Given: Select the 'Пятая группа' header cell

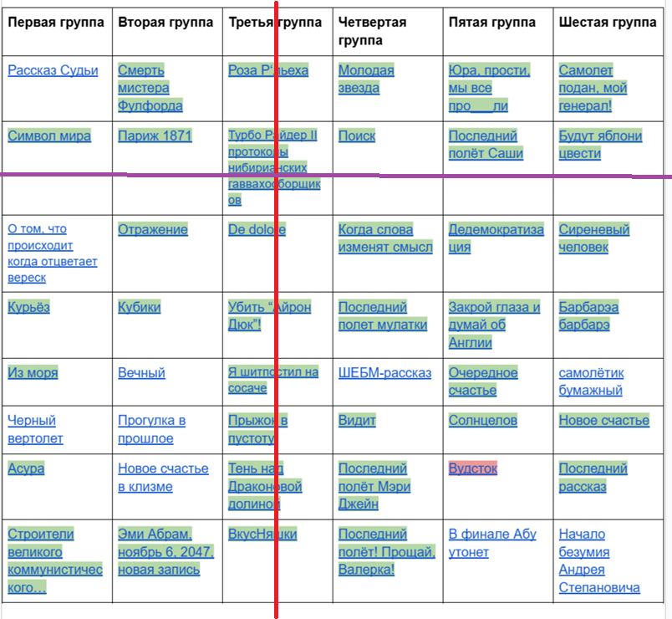Looking at the screenshot, I should 498,31.
